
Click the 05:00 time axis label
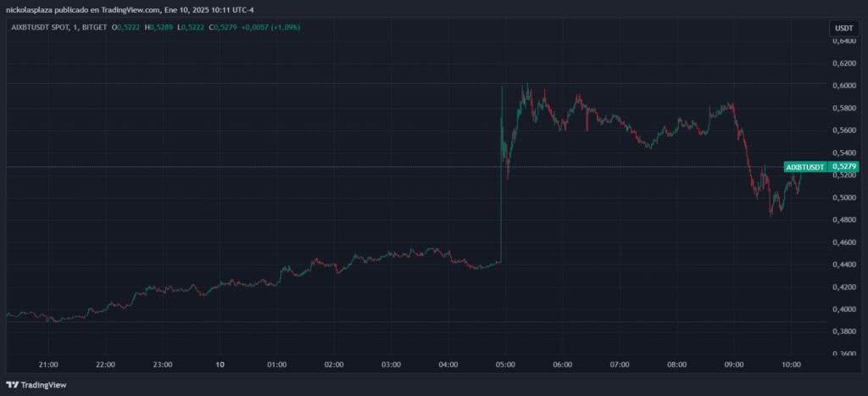click(505, 365)
